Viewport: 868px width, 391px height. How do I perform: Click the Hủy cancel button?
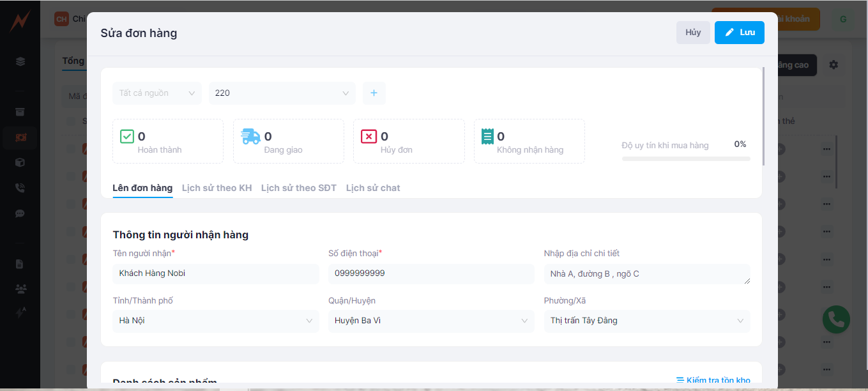pos(693,33)
